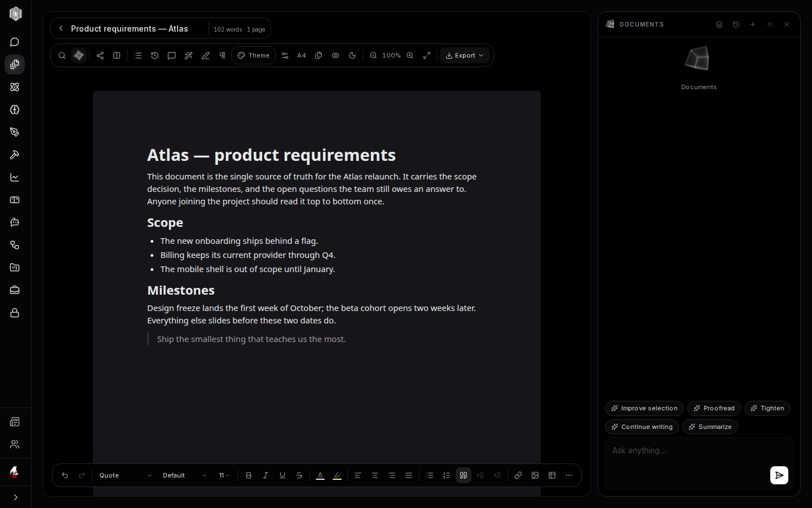Open the chat icon in the left sidebar
The width and height of the screenshot is (812, 508).
tap(15, 42)
